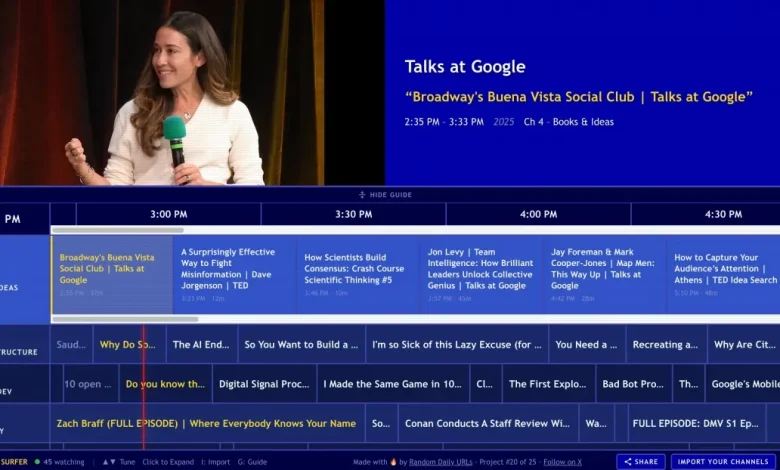Select the Why Do So... program
780x470 pixels.
[x=129, y=344]
